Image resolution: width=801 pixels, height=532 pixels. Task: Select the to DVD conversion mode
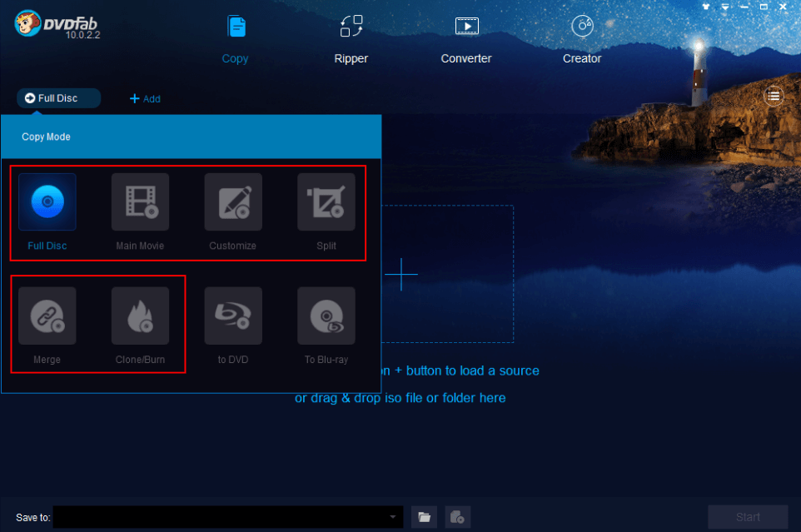tap(233, 316)
